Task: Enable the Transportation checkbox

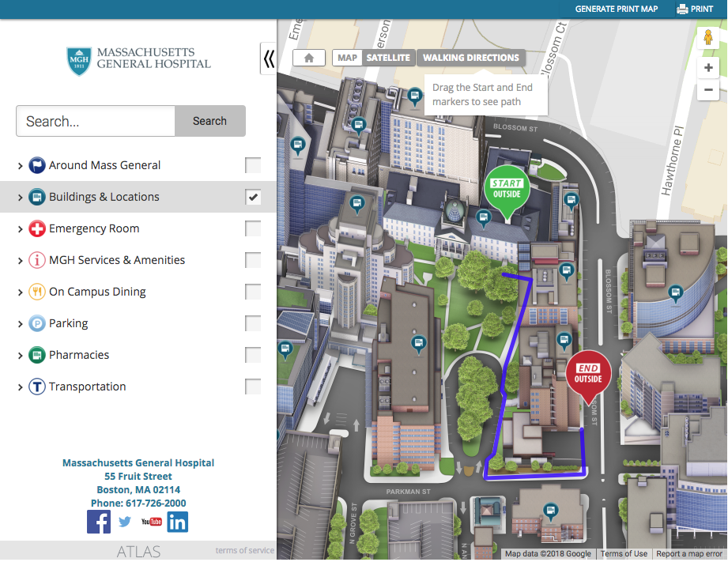Action: tap(253, 387)
